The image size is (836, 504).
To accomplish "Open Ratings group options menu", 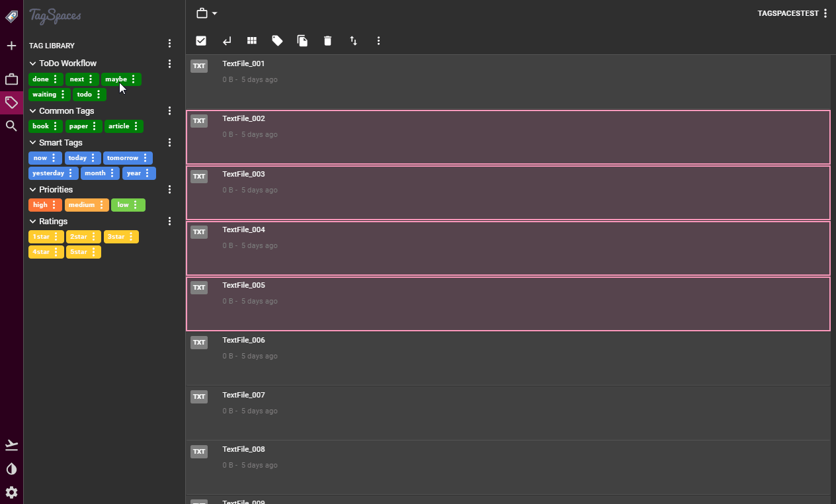I will pos(169,222).
